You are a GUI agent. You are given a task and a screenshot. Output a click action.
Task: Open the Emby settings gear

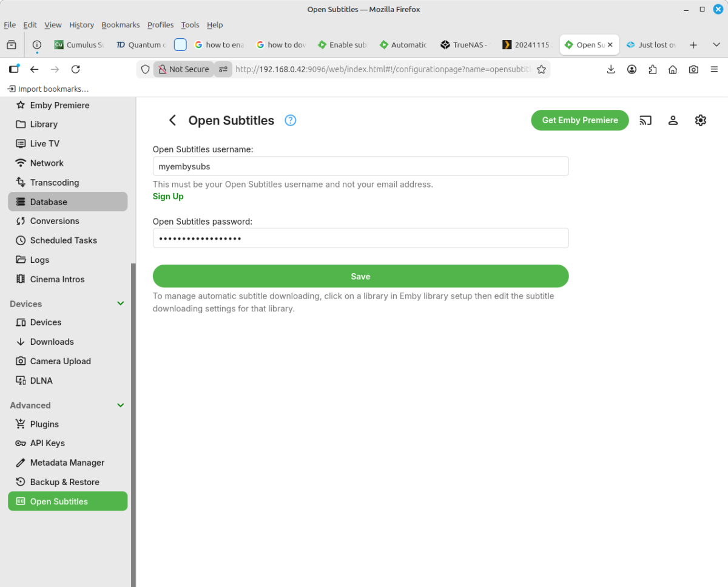click(x=700, y=120)
